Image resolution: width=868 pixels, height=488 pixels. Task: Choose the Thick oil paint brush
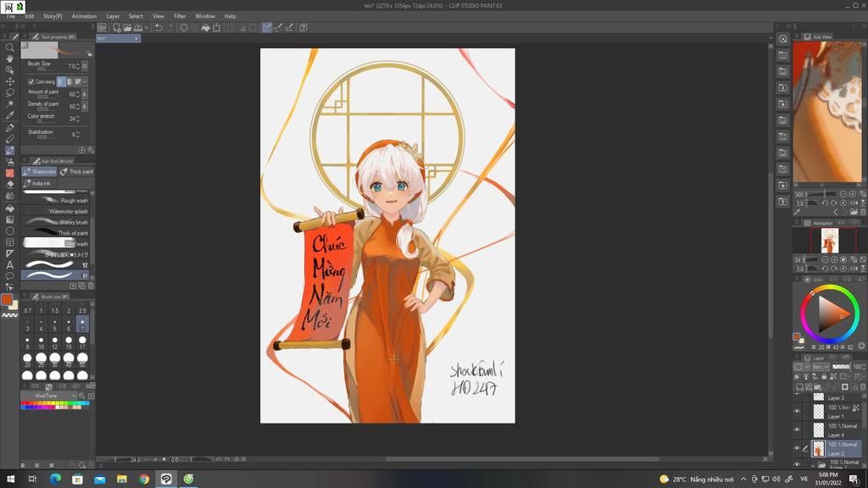coord(55,233)
